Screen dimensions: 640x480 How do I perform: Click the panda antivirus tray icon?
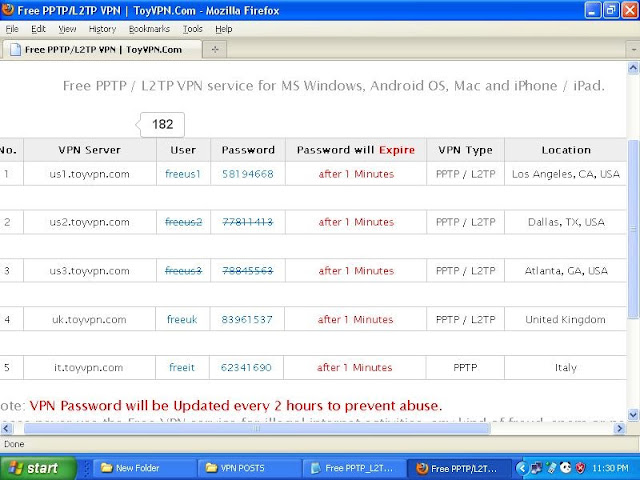point(565,467)
